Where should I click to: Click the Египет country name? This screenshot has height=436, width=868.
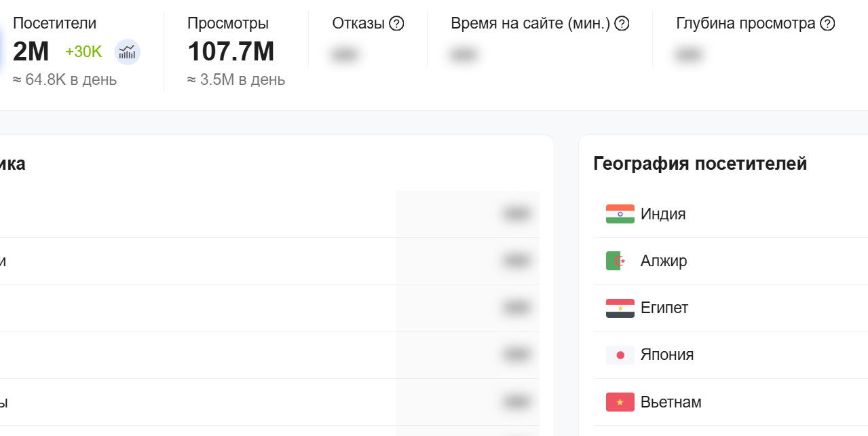tap(664, 308)
